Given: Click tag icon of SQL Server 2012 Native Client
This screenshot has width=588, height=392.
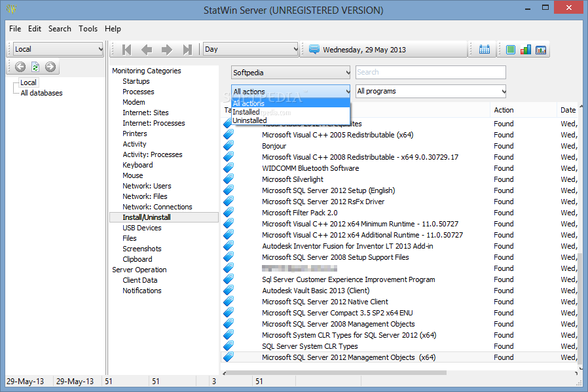Looking at the screenshot, I should [229, 301].
